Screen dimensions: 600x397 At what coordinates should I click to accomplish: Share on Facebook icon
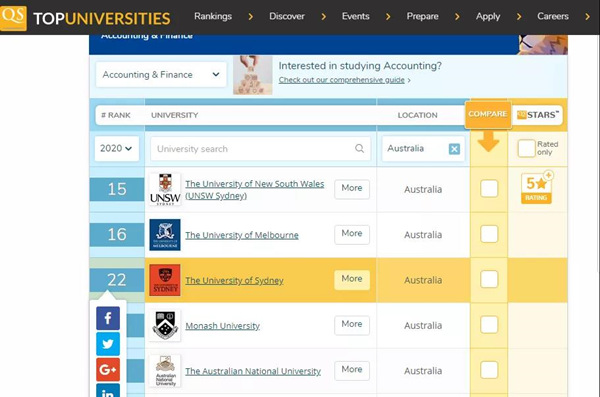pos(108,318)
